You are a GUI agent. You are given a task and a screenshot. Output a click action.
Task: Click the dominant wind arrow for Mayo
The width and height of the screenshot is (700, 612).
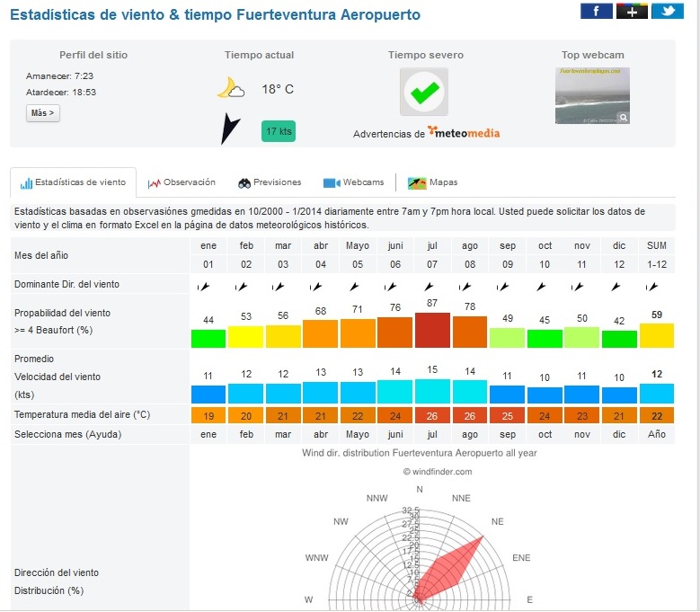(x=354, y=287)
